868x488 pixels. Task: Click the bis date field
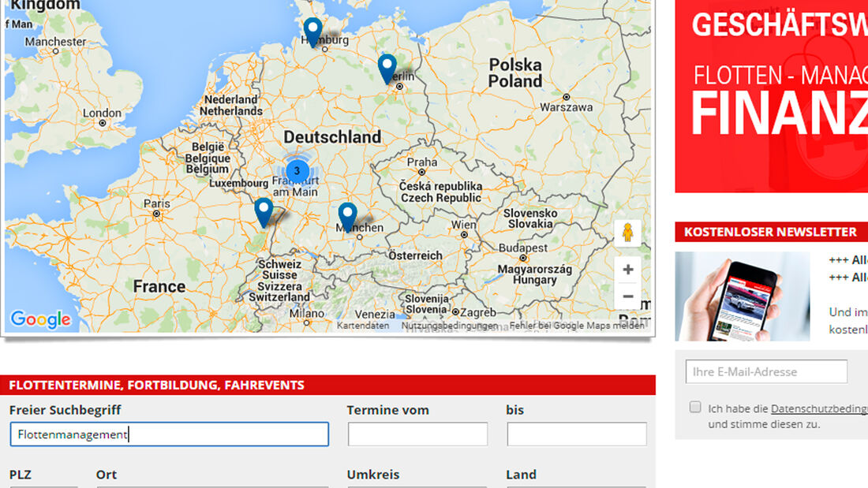click(x=576, y=434)
